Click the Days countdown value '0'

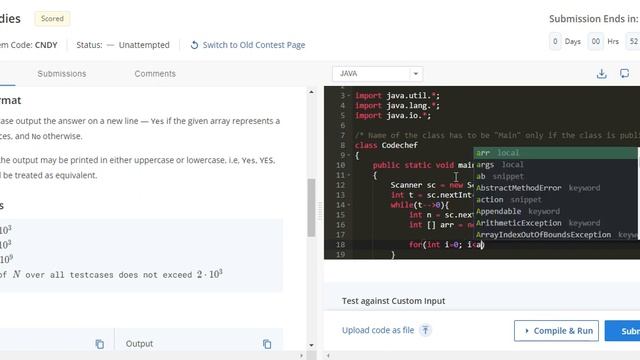(555, 42)
